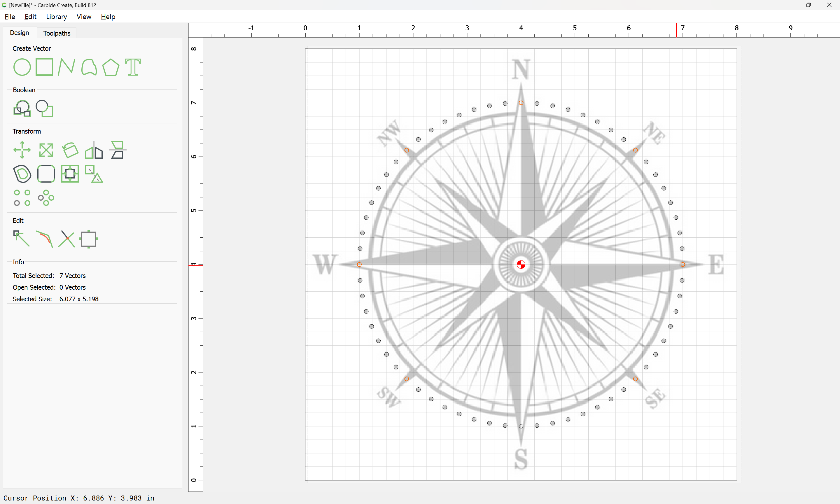The height and width of the screenshot is (504, 840).
Task: Open the Linear Array tool
Action: [x=22, y=198]
